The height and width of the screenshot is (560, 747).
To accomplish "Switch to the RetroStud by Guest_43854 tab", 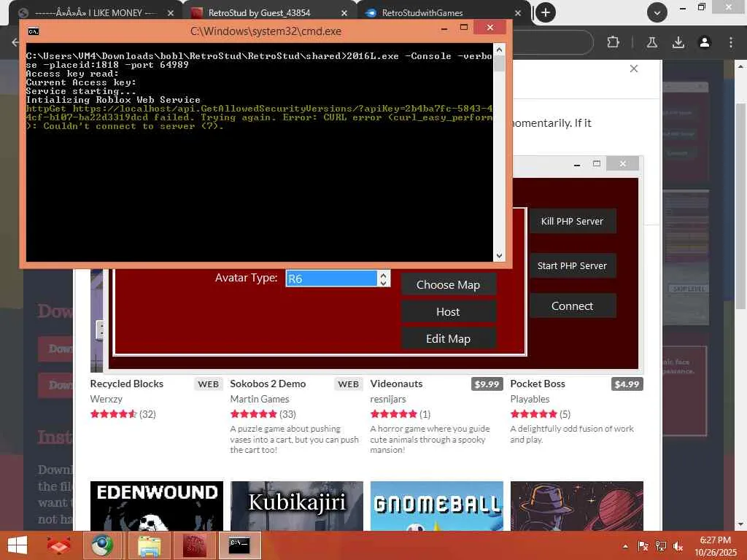I will [x=259, y=13].
